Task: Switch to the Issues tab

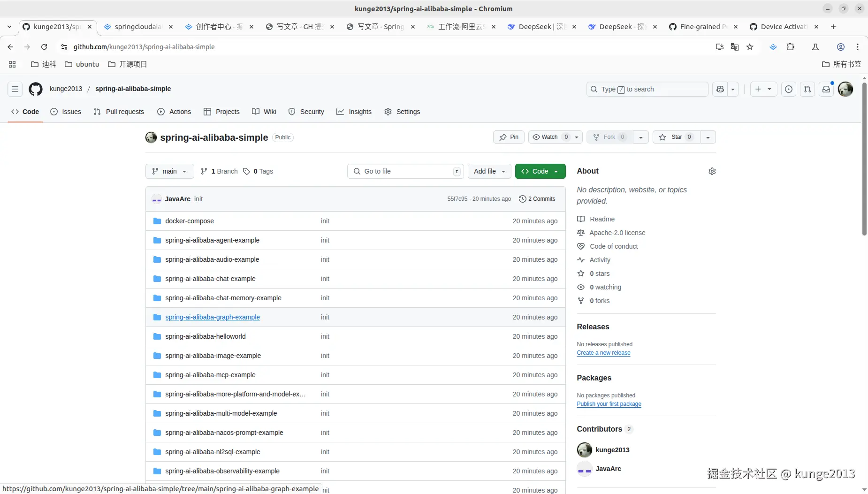Action: [66, 112]
